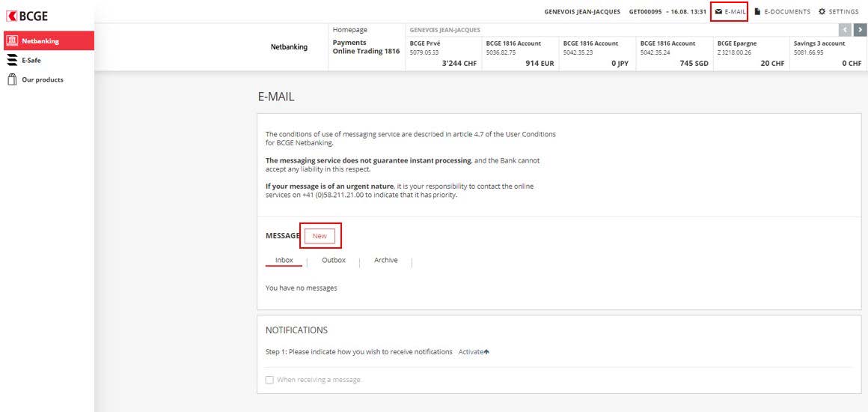
Task: Click the E-Safe stacked layers icon
Action: [12, 61]
